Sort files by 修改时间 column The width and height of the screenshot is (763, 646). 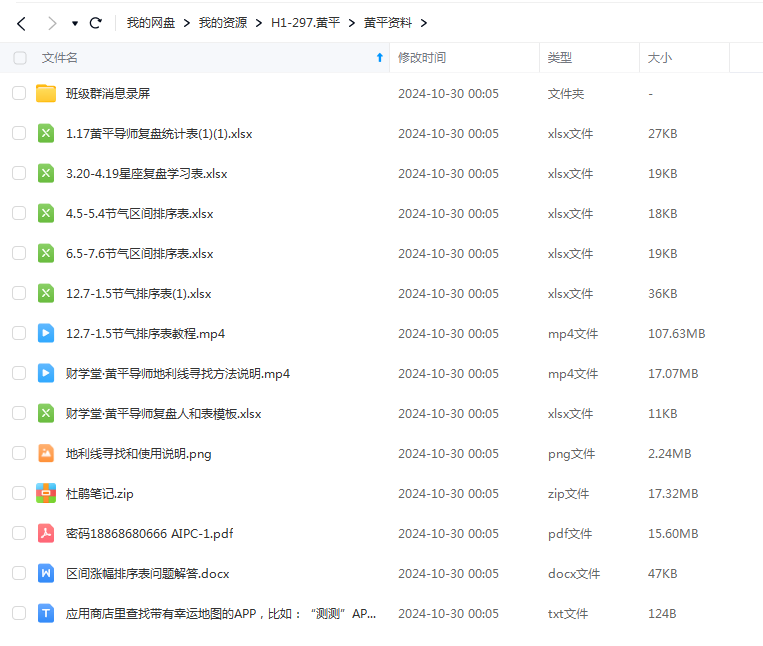pos(422,58)
